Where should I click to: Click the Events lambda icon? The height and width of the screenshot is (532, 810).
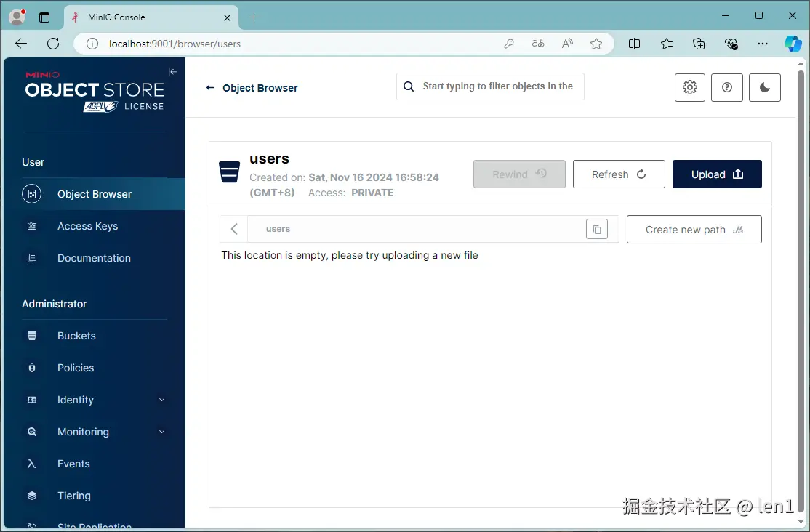point(31,464)
